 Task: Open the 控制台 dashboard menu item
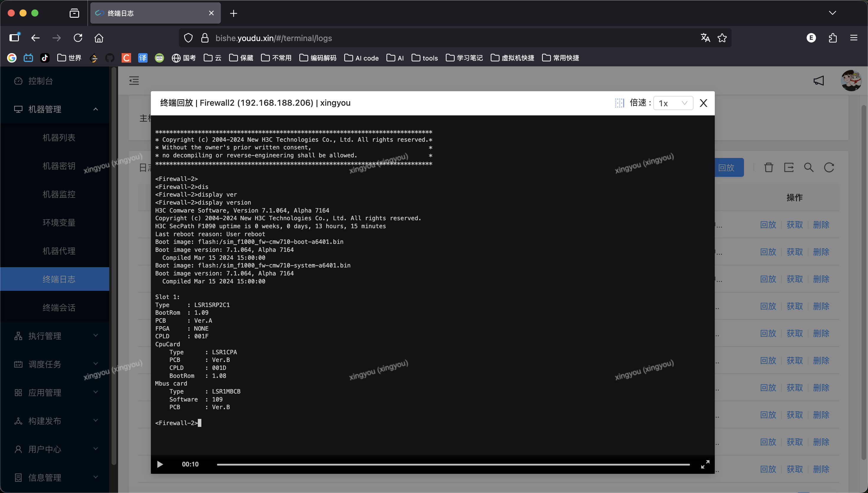click(x=41, y=81)
